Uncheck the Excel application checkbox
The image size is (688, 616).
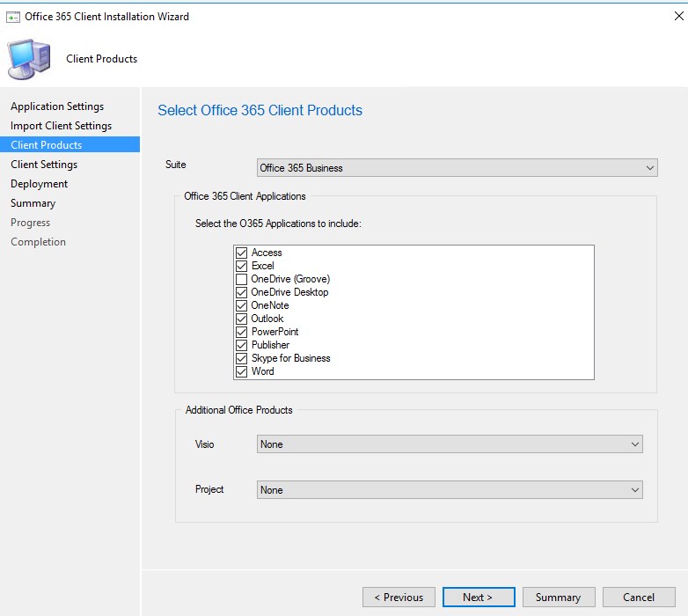click(241, 266)
